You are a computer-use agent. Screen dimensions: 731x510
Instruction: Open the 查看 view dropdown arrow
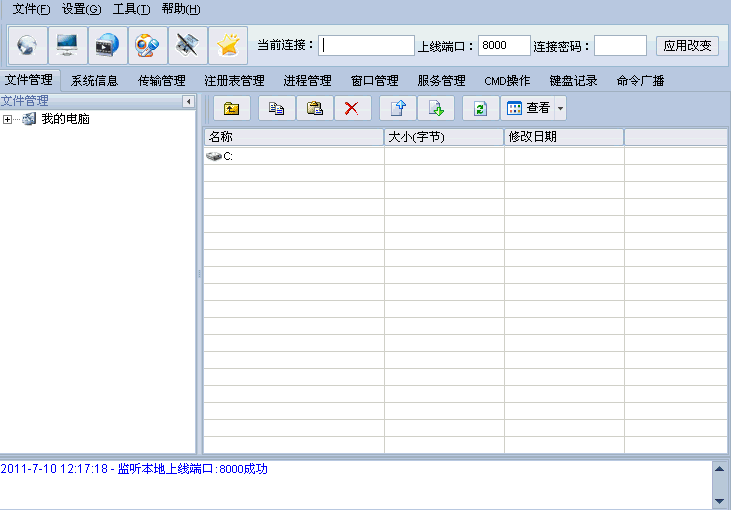pyautogui.click(x=560, y=109)
